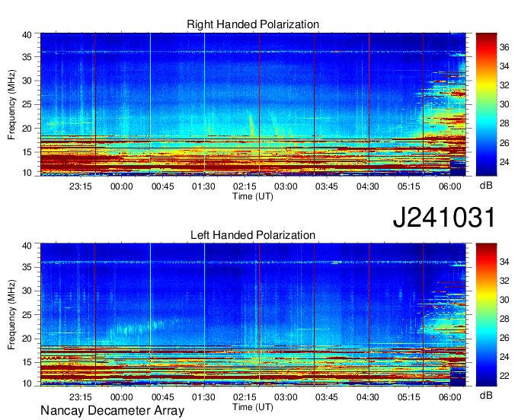Click the 30 MHz tick label on the bottom plot
518x420 pixels.
[x=27, y=291]
